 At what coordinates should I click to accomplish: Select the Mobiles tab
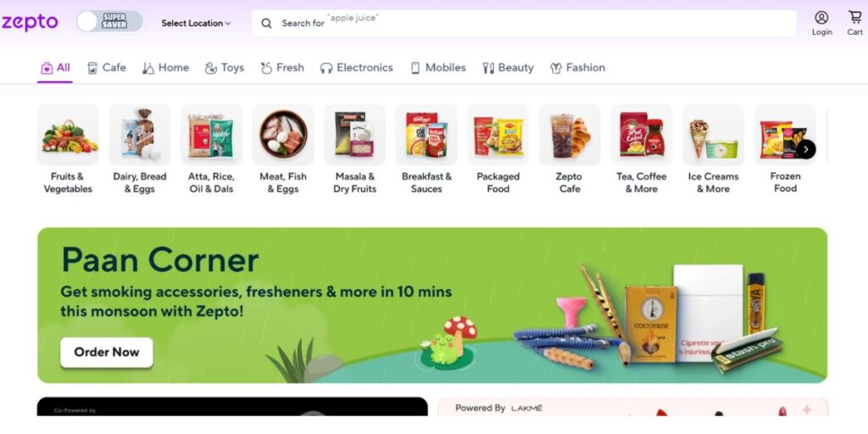pyautogui.click(x=438, y=68)
